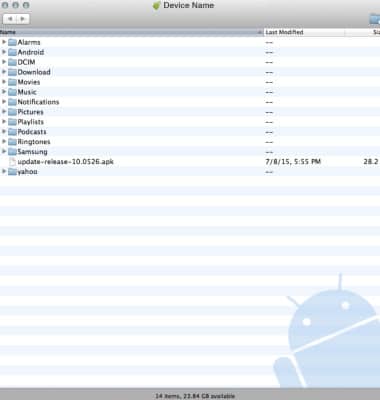
Task: Select the Movies folder name
Action: tap(29, 82)
